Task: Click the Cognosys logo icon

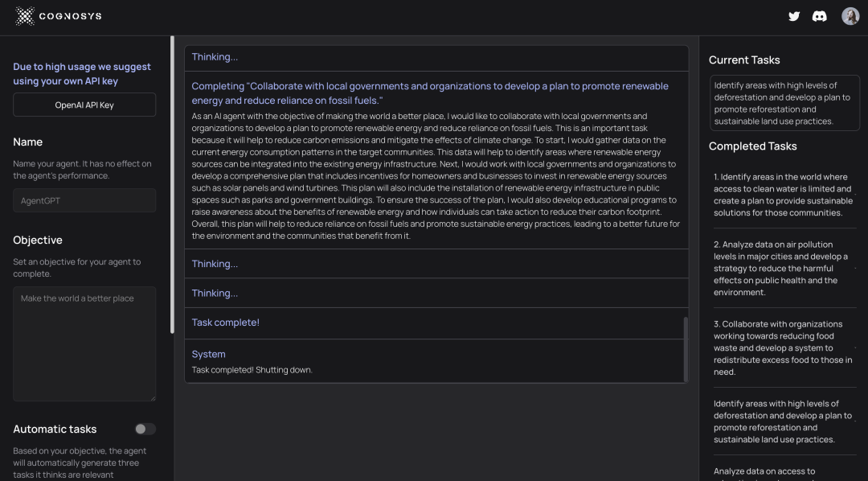Action: [x=25, y=16]
